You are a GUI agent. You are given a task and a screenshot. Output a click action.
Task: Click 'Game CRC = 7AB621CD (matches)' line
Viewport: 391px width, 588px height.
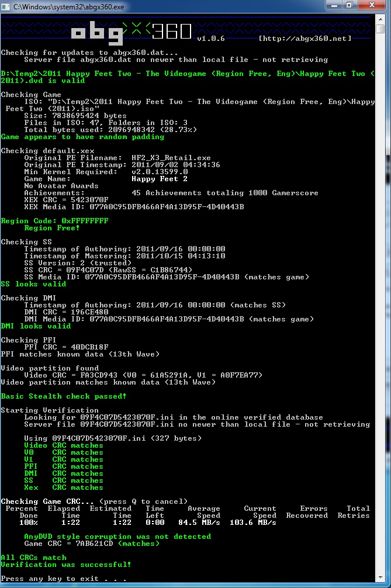pos(92,544)
